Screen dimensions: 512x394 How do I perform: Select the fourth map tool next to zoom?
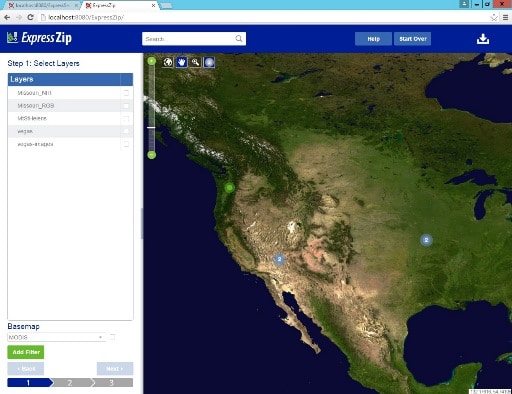pos(209,62)
